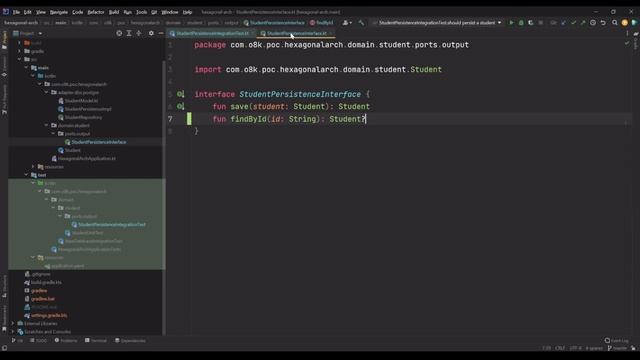Expand the gradle folder
640x360 pixels.
[20, 51]
